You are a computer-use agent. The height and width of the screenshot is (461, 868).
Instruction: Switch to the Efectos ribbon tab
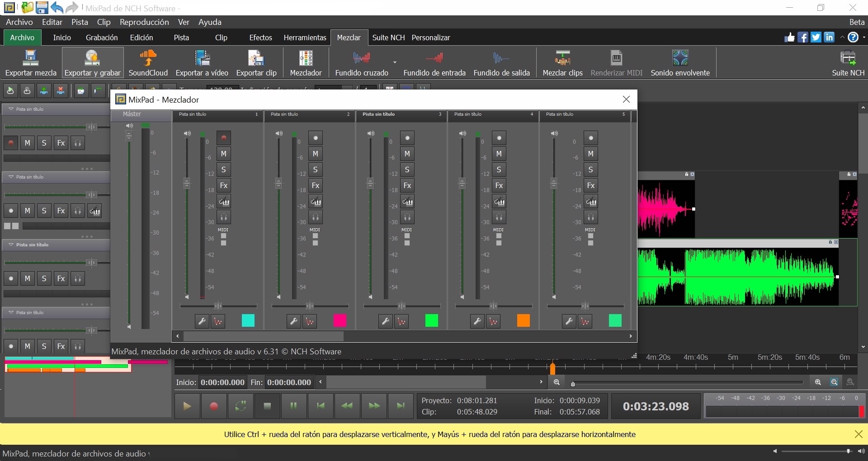pos(261,38)
